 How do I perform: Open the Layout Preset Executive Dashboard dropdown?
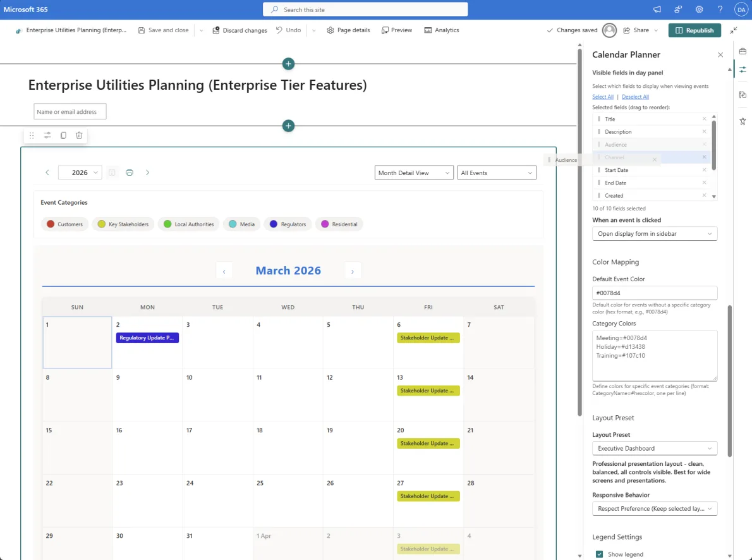tap(654, 448)
